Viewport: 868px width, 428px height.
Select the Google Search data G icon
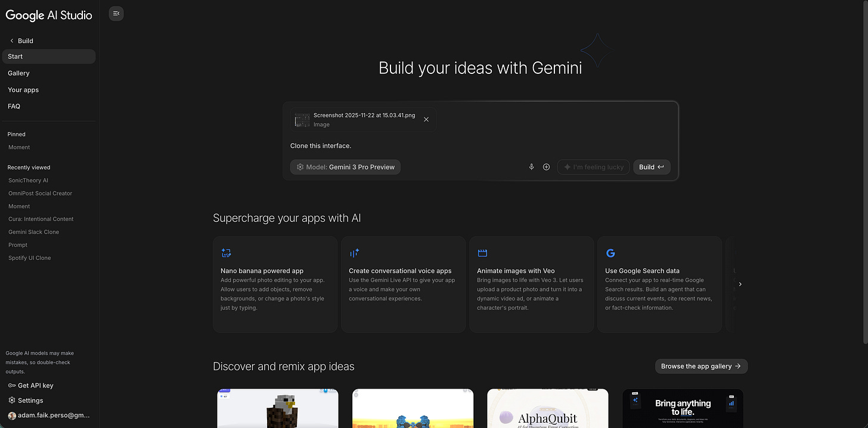click(610, 252)
